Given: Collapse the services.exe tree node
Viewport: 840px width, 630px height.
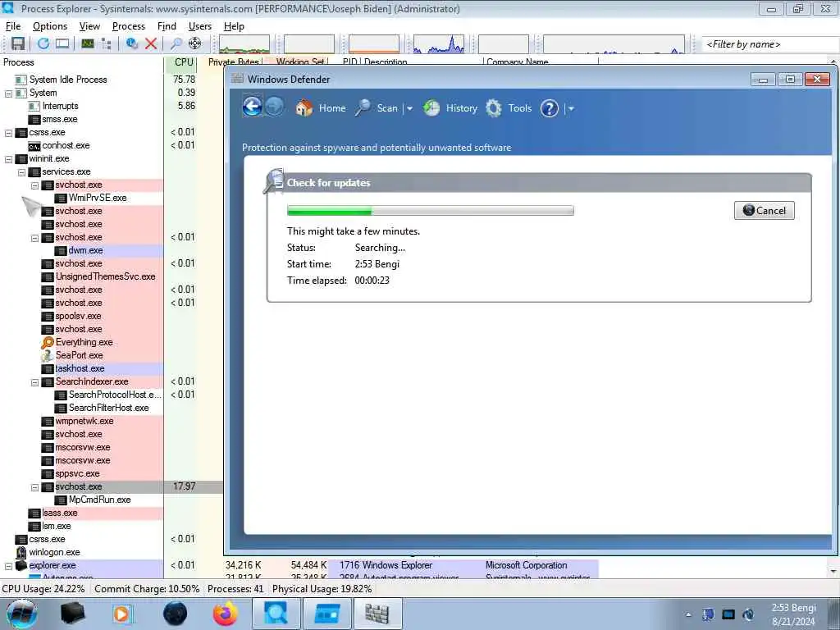Looking at the screenshot, I should [22, 172].
